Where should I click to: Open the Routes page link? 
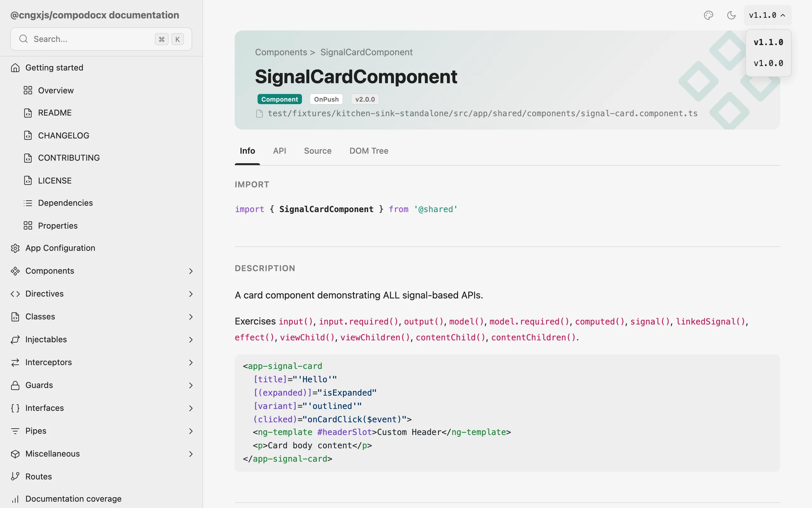[39, 477]
